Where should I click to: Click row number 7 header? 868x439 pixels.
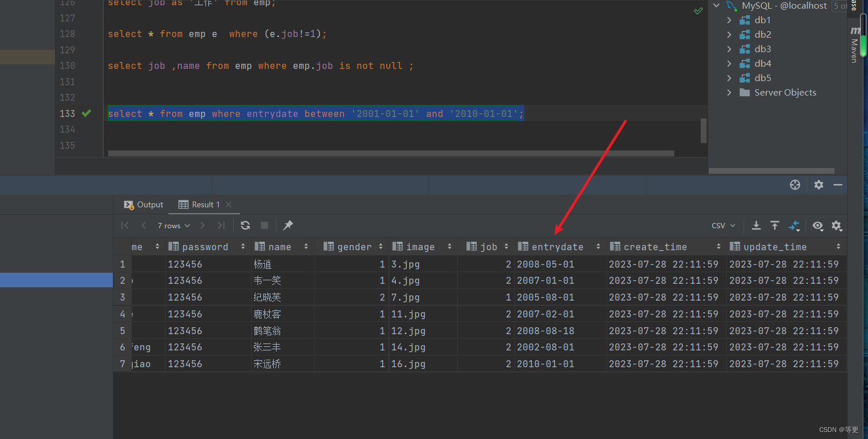click(x=122, y=364)
